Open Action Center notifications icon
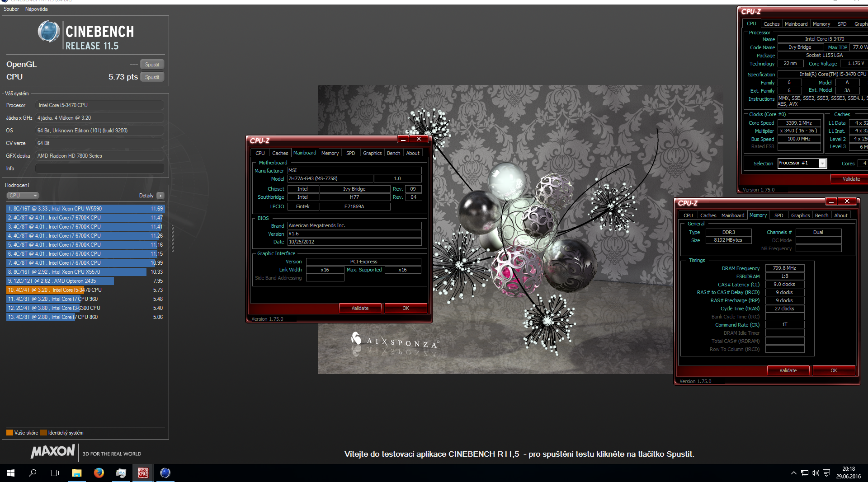Viewport: 868px width, 482px height. pyautogui.click(x=826, y=473)
